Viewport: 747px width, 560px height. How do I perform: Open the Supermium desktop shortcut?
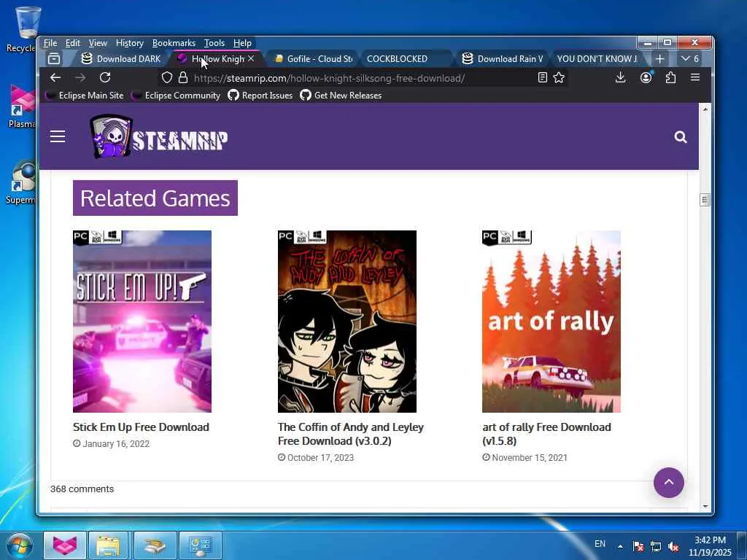22,183
